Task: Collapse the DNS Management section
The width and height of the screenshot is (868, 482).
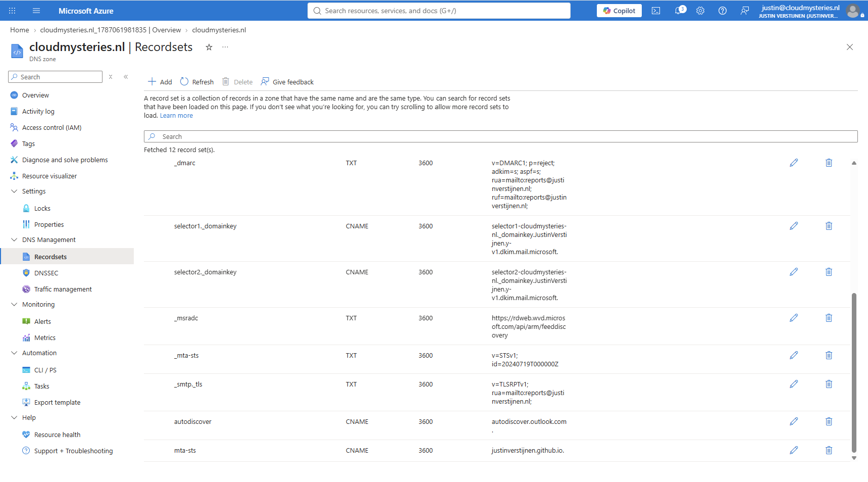Action: pos(14,239)
